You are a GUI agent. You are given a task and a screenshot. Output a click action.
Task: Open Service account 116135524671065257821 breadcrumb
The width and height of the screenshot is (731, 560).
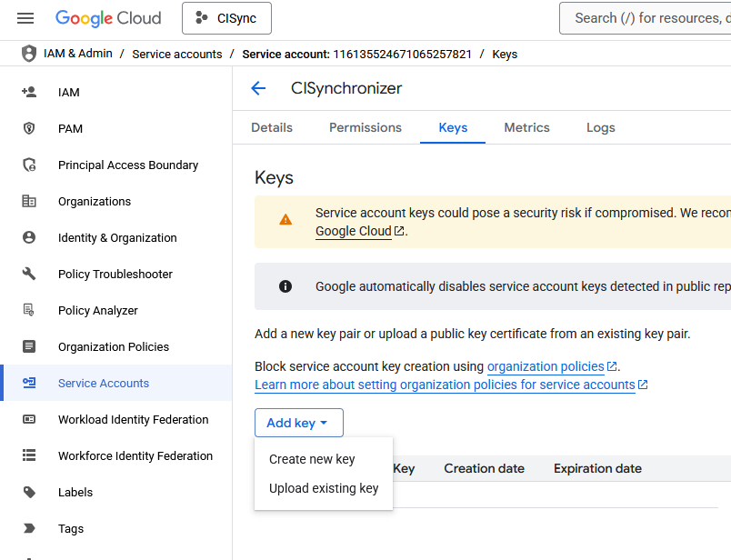(x=357, y=54)
